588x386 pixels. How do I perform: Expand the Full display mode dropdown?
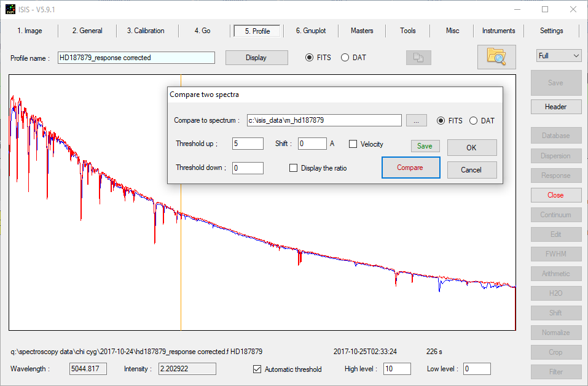(x=559, y=56)
